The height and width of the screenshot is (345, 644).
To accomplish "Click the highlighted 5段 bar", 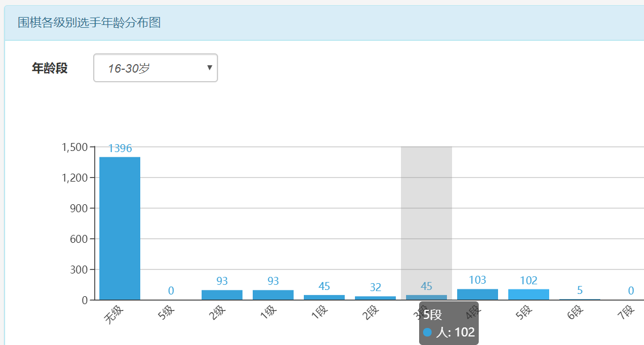I will coord(529,294).
